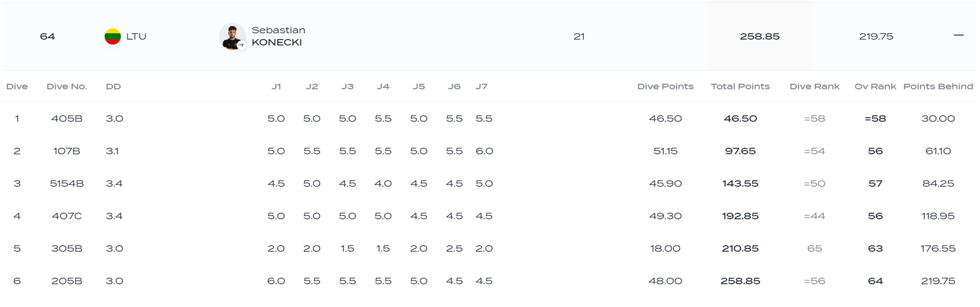Open Sebastian Konecki's profile photo
980x307 pixels.
[x=232, y=36]
